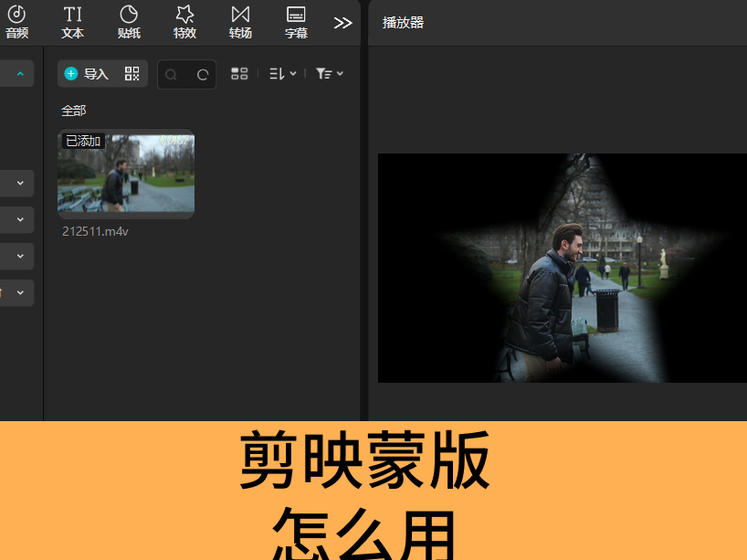This screenshot has height=560, width=747.
Task: Open the 音频 (audio) tab
Action: pyautogui.click(x=16, y=22)
